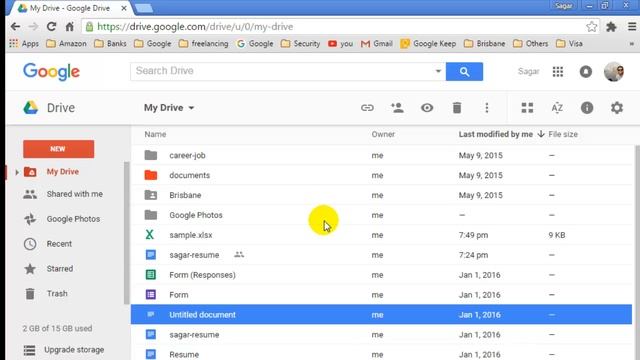Click the extensions puzzle icon
The image size is (640, 360).
pyautogui.click(x=611, y=27)
